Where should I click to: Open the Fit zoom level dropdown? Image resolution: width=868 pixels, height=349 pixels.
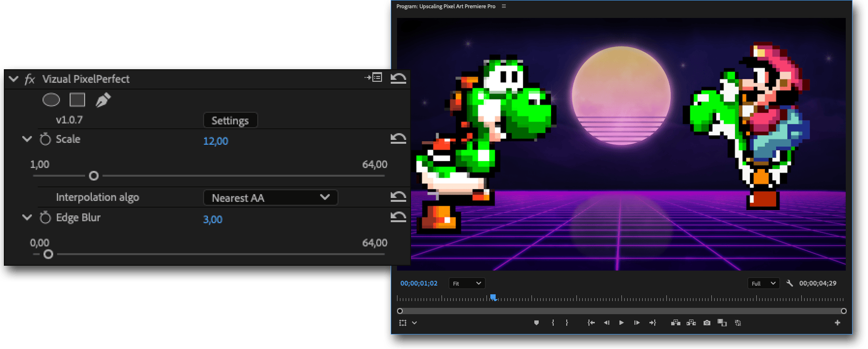467,284
